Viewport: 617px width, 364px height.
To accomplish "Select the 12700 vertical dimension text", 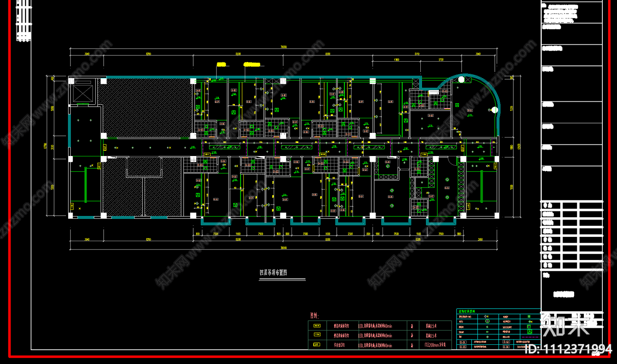I will (46, 146).
